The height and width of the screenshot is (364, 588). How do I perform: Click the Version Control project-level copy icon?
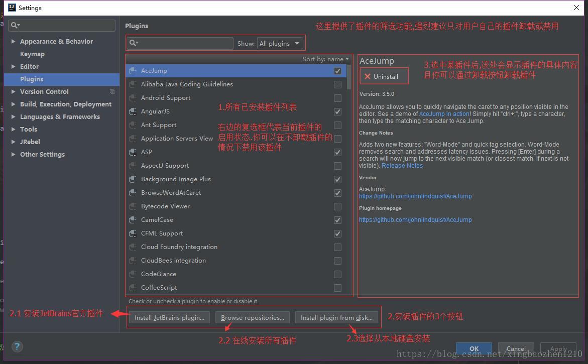[112, 91]
